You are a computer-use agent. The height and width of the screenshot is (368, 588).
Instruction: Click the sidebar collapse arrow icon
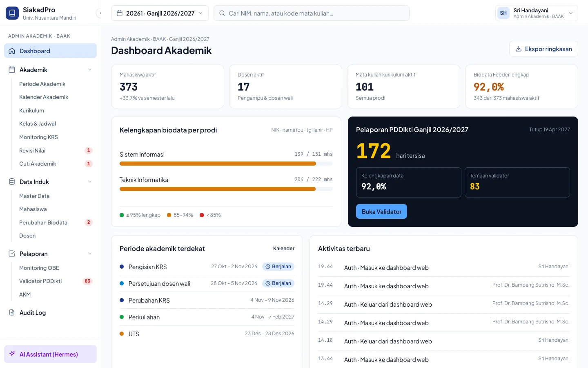click(x=99, y=13)
